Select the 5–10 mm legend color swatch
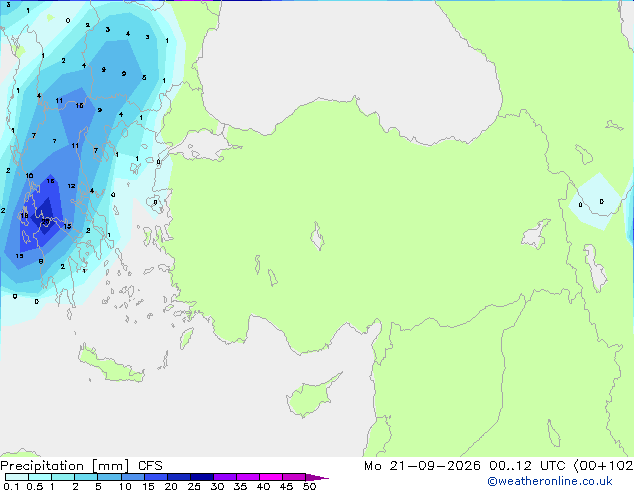Screen dimensions: 634x490 109,477
